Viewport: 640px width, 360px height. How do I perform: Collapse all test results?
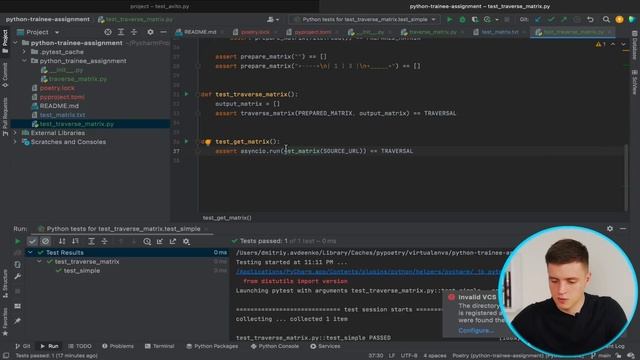tap(104, 241)
